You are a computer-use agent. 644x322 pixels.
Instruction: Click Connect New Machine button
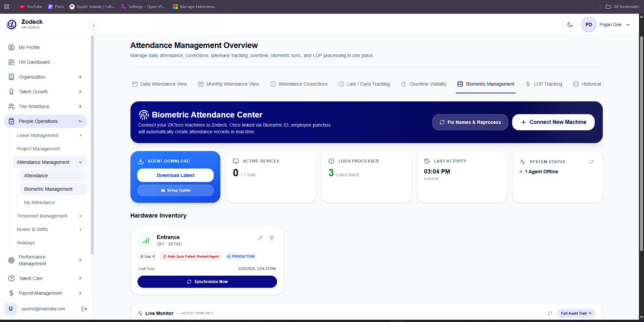click(x=553, y=122)
